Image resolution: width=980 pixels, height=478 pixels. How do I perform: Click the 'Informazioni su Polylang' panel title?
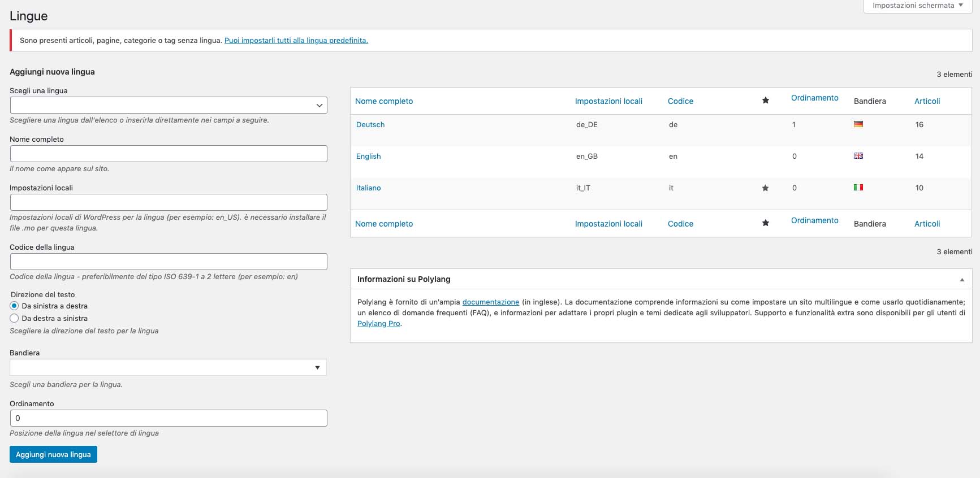(404, 279)
